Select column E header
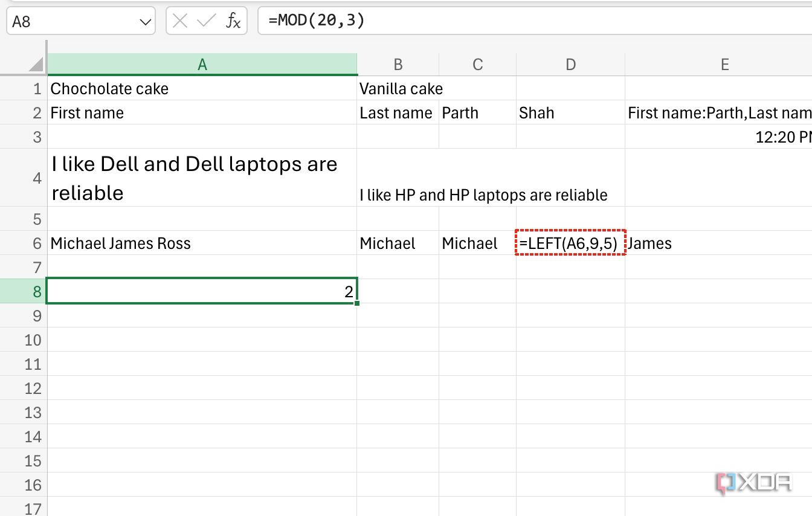 tap(719, 65)
